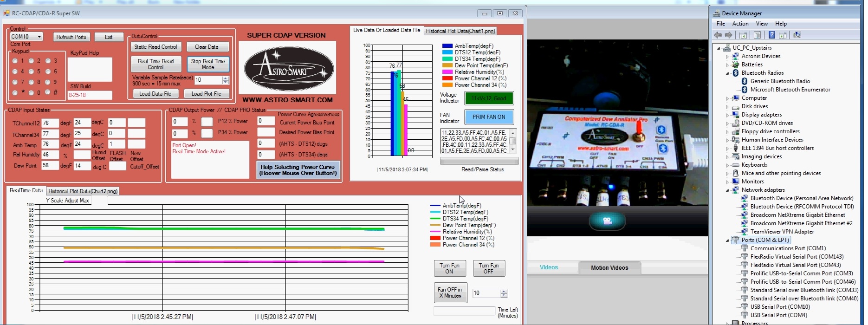Select keypad radio button 9
This screenshot has width=868, height=325.
coord(47,82)
